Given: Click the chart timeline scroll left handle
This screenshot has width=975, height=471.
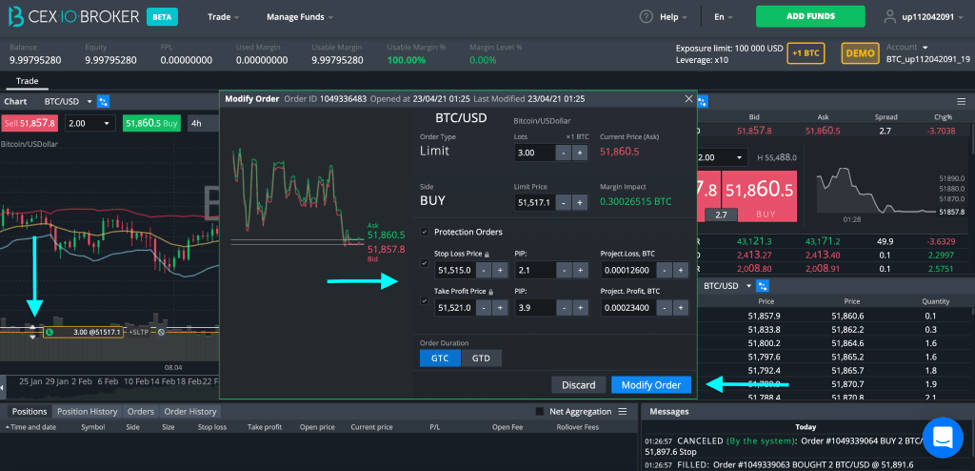Looking at the screenshot, I should point(2,387).
